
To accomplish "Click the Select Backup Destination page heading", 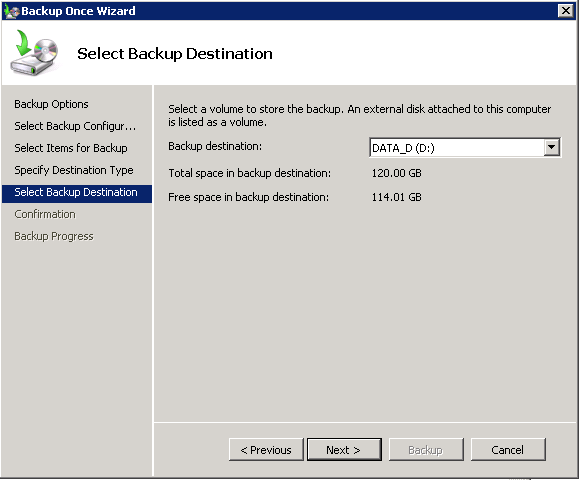I will pyautogui.click(x=175, y=54).
